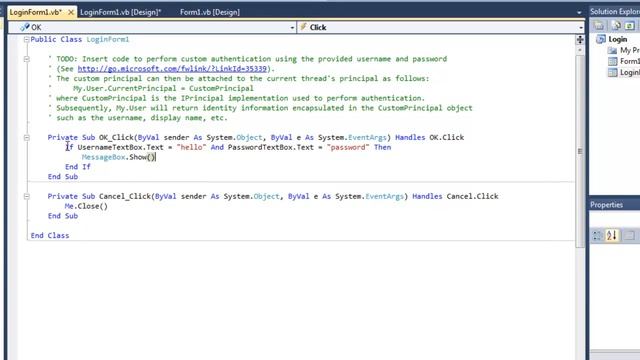
Task: Switch to LoginForm1.vb code tab
Action: [36, 12]
